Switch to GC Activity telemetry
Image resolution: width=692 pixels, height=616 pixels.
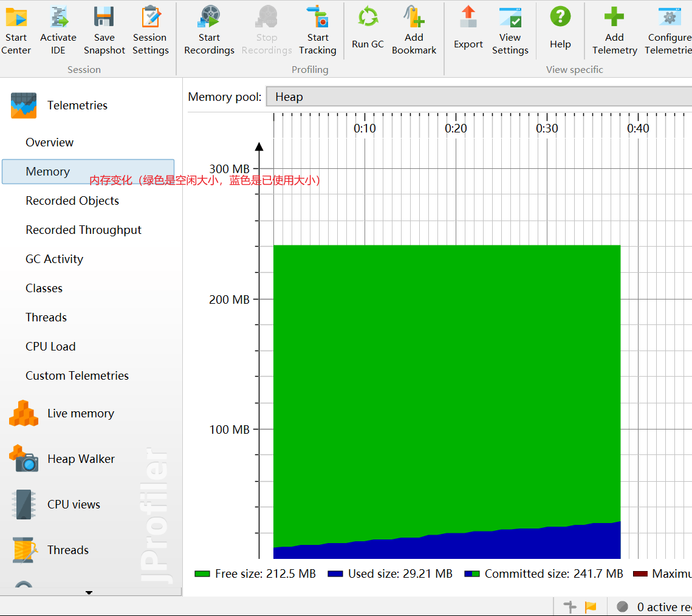(x=54, y=259)
